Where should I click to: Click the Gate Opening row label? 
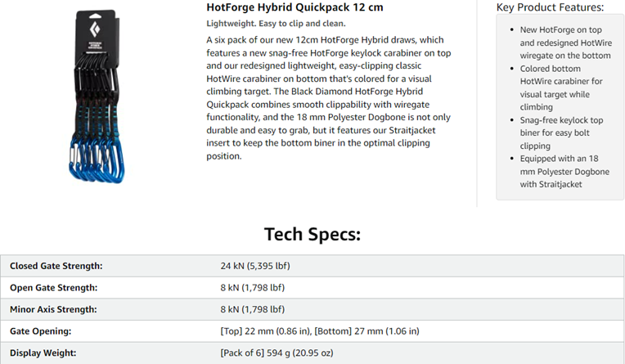[x=41, y=331]
